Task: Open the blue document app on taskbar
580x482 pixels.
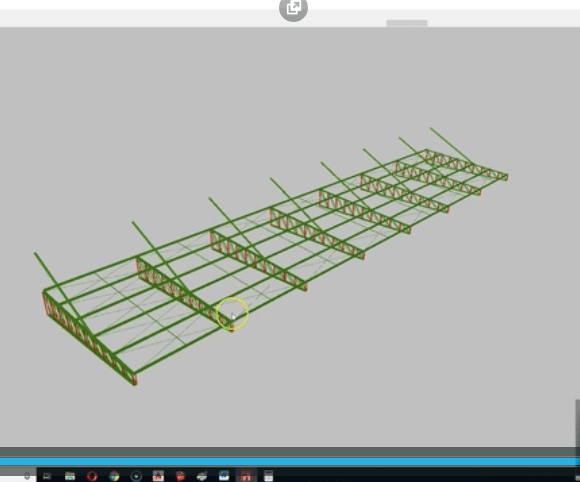Action: pyautogui.click(x=224, y=476)
